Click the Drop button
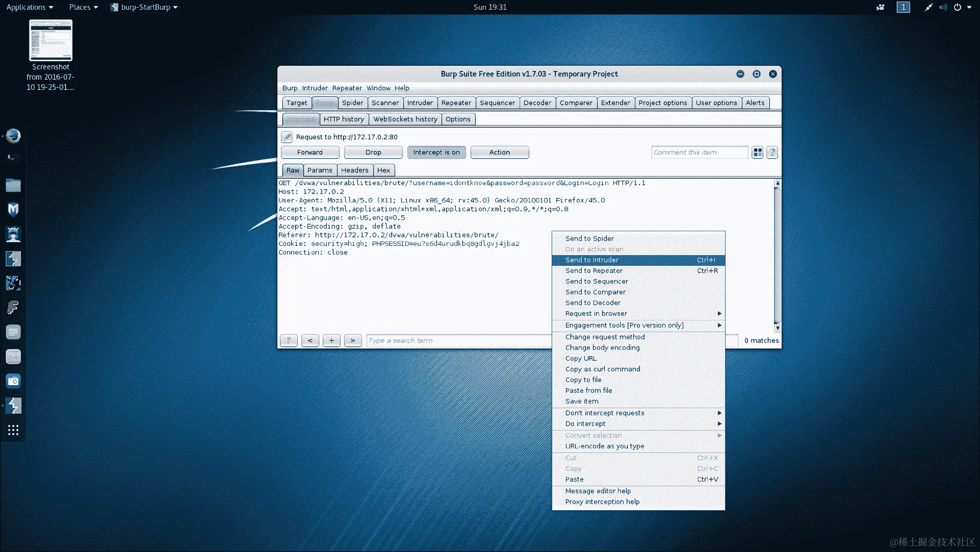Screen dimensions: 980x552 click(x=373, y=153)
